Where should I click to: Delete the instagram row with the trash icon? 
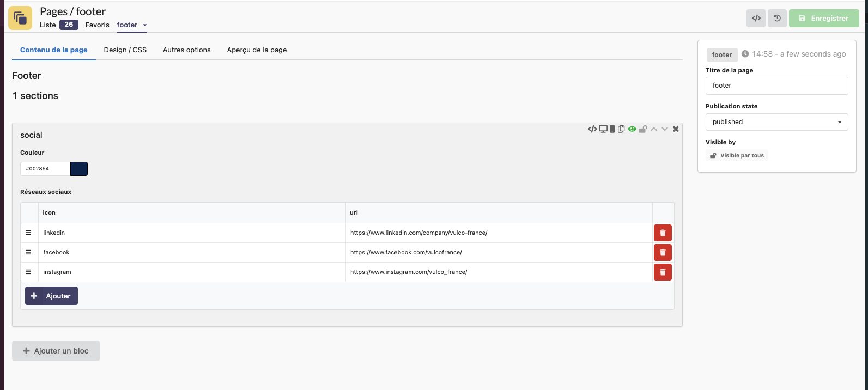click(663, 272)
